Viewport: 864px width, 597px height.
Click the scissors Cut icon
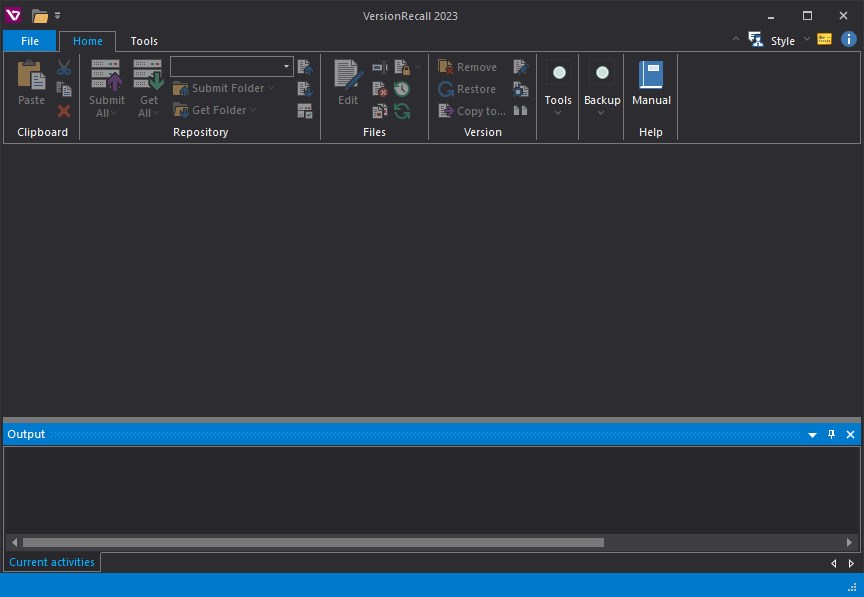(64, 67)
